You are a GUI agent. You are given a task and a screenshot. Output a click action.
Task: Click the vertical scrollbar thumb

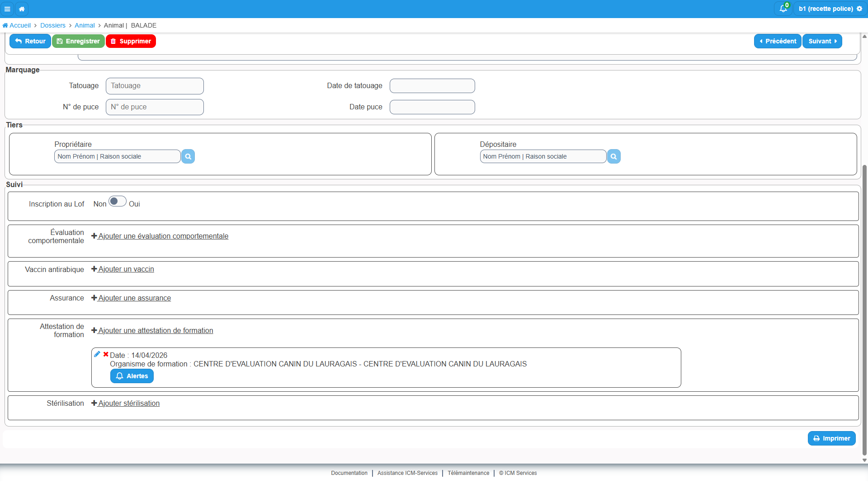tap(864, 310)
